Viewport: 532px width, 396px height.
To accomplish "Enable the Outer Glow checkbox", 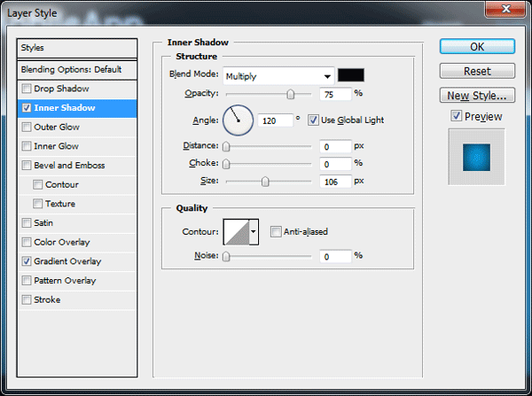I will point(27,128).
